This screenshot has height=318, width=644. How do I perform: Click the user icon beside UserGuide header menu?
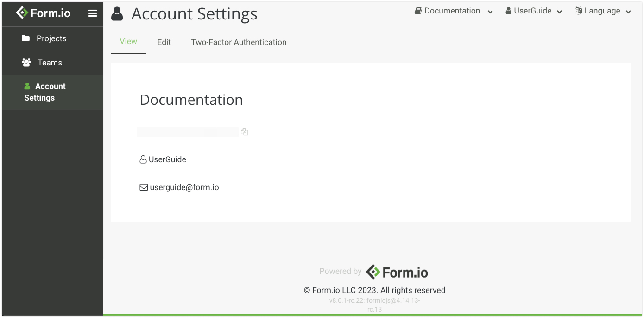tap(509, 11)
